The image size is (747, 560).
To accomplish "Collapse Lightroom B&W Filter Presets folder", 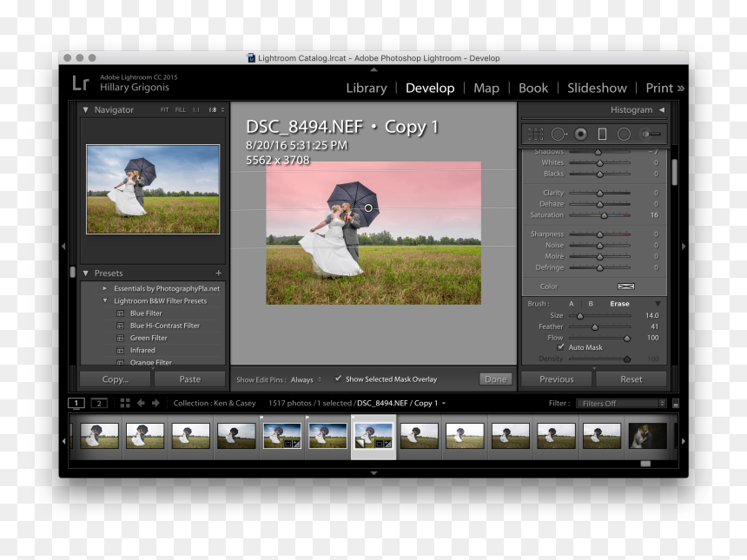I will [x=105, y=300].
